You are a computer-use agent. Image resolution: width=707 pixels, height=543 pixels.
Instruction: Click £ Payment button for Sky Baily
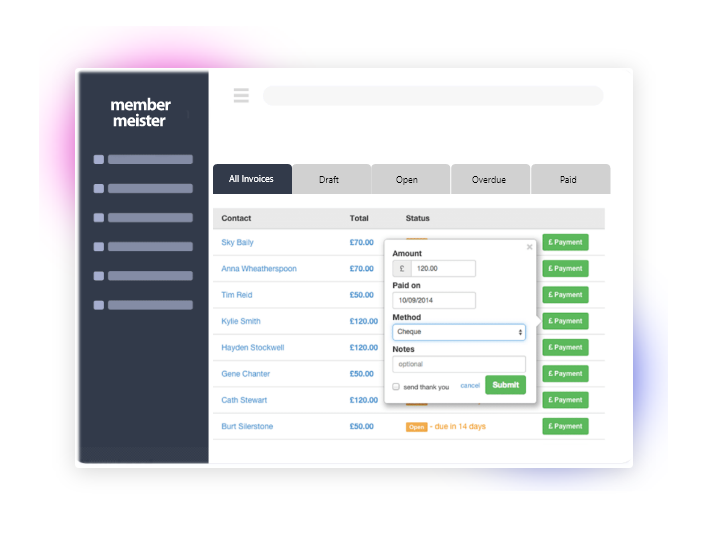(565, 242)
